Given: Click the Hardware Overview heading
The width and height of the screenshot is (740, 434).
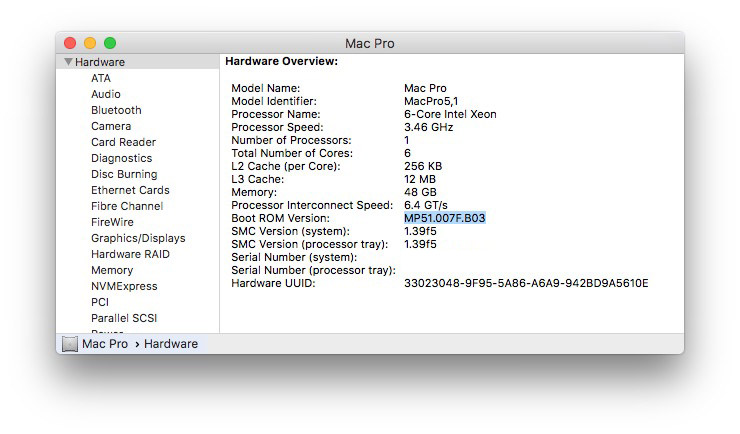Looking at the screenshot, I should 281,61.
